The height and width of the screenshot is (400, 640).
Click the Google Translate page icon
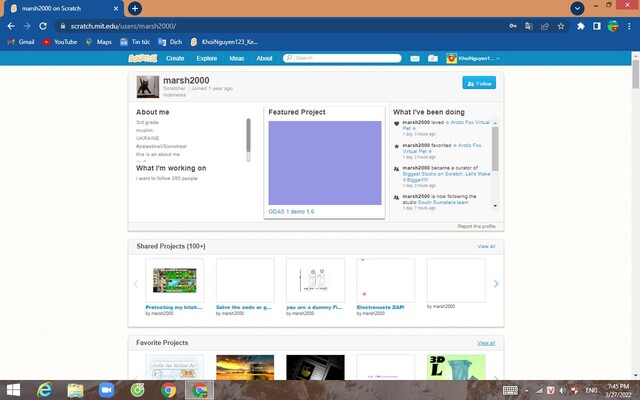[529, 26]
